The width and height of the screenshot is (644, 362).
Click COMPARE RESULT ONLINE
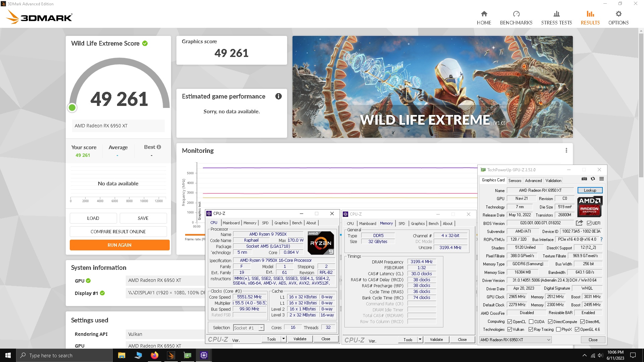click(x=118, y=232)
